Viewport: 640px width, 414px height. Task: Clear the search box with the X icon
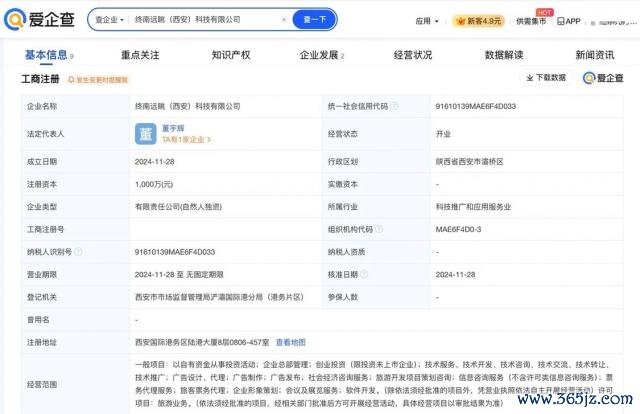284,19
